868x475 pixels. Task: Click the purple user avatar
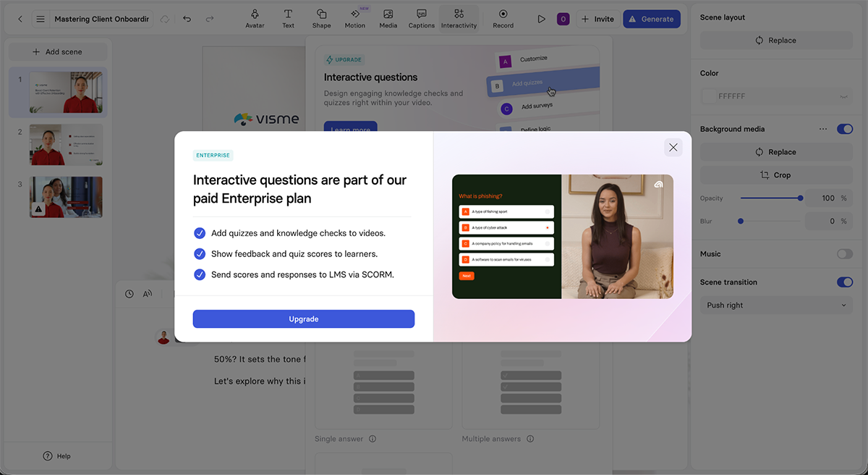point(563,19)
